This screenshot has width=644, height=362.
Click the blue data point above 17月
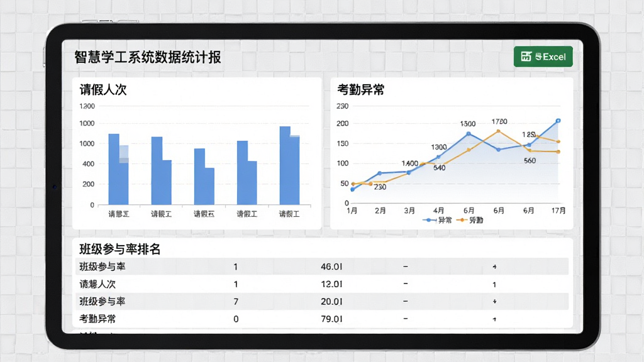558,121
